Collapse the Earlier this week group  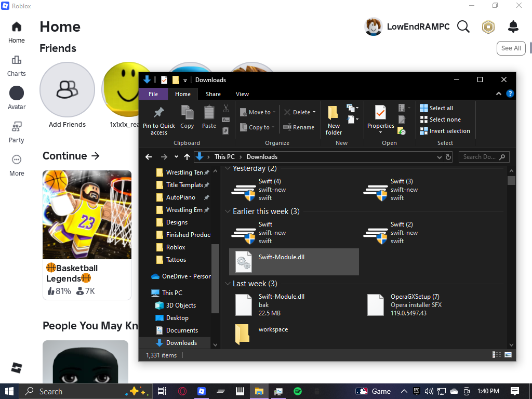[x=228, y=211]
